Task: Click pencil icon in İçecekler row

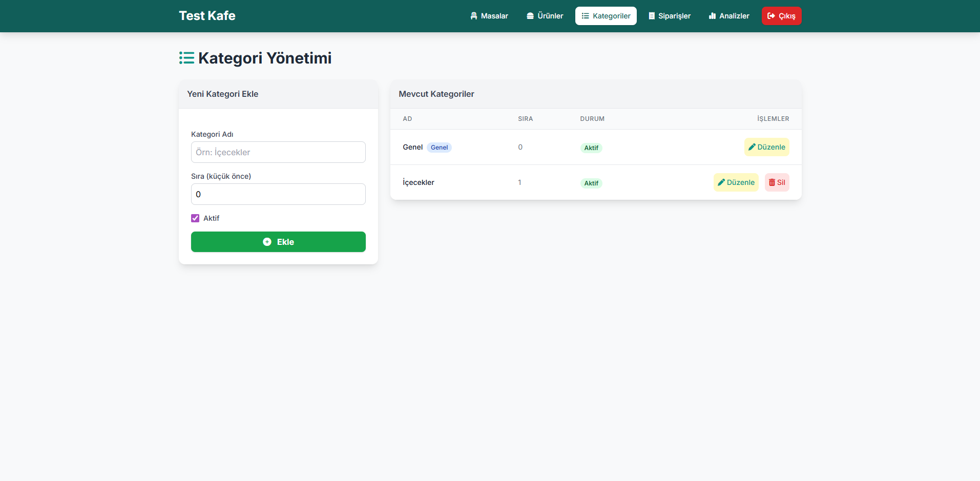Action: [721, 182]
